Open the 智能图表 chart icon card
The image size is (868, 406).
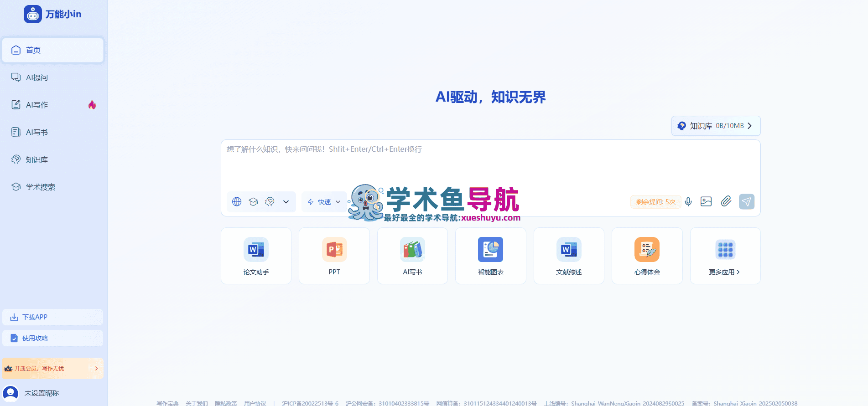point(491,256)
